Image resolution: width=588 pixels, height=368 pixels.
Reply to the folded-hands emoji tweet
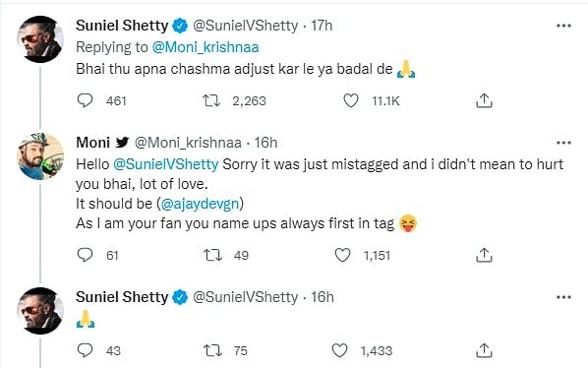click(86, 350)
